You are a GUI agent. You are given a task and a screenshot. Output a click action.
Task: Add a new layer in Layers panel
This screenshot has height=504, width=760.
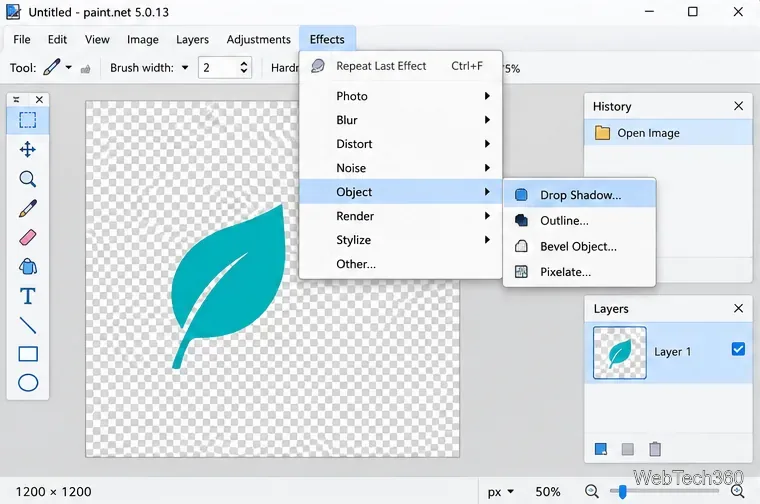tap(601, 449)
